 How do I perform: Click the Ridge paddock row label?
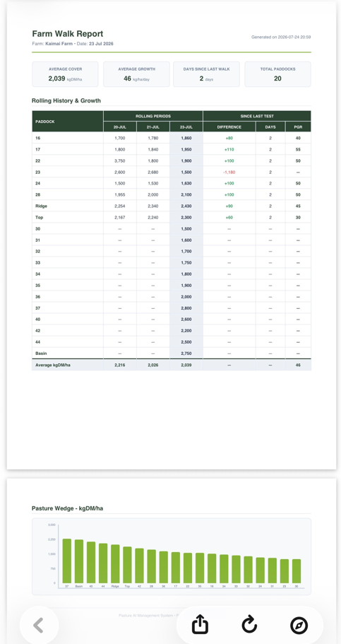41,206
